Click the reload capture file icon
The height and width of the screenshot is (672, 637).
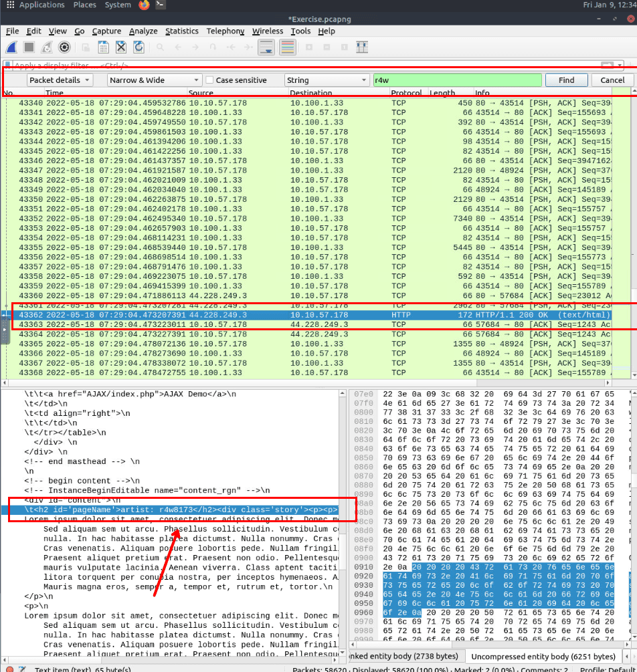pyautogui.click(x=139, y=47)
